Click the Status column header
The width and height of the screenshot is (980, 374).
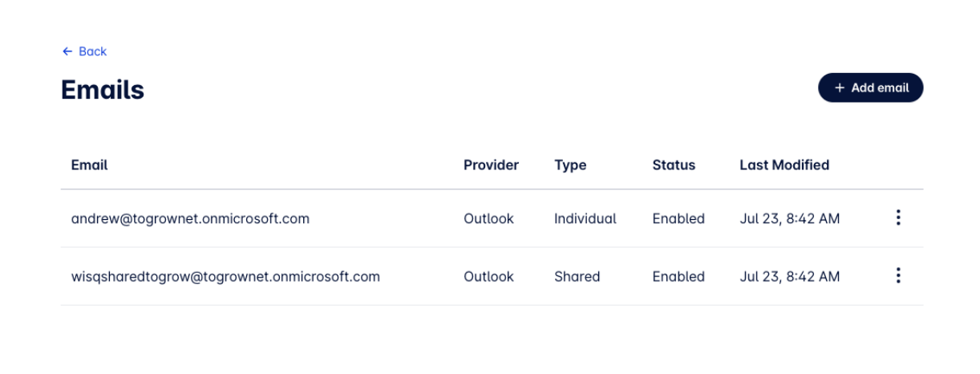(674, 165)
